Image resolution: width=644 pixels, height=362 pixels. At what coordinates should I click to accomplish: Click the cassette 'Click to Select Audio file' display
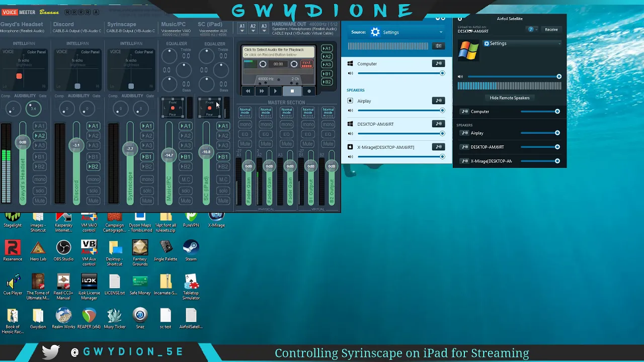(x=279, y=52)
